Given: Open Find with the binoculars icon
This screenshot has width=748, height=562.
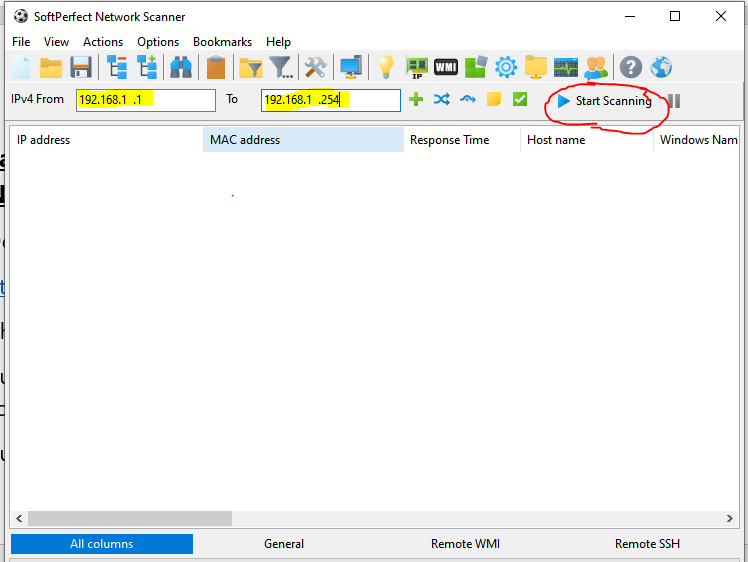Looking at the screenshot, I should coord(181,67).
